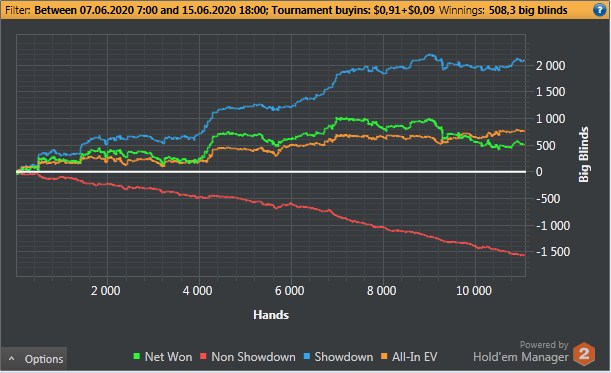Click the Hold'em Manager 2 logo icon
This screenshot has height=373, width=611.
click(x=584, y=354)
